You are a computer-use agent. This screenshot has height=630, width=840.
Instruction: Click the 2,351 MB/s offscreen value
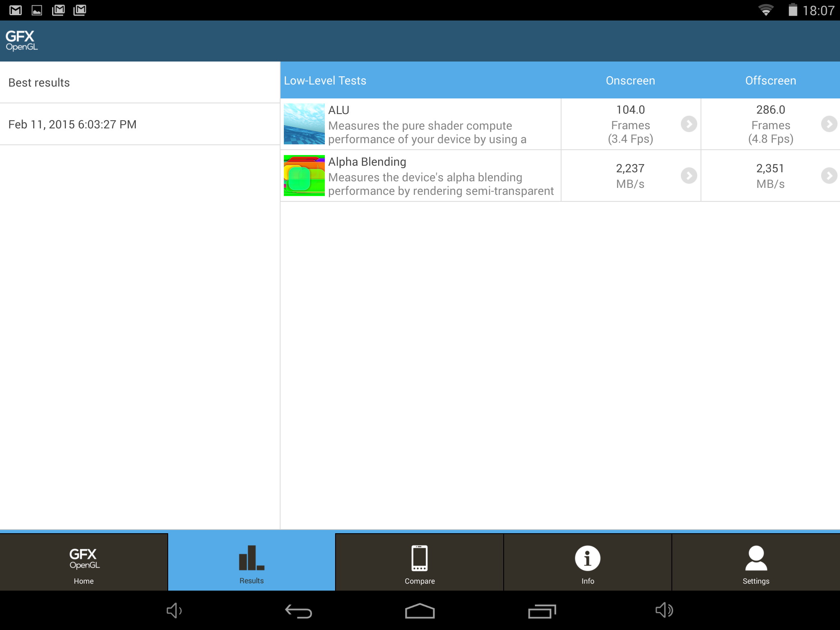(771, 176)
